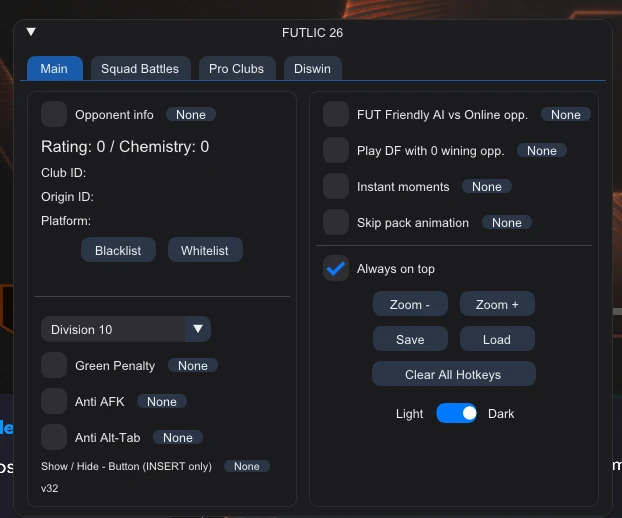Collapse window with top-left triangle icon
The height and width of the screenshot is (518, 622).
click(31, 32)
